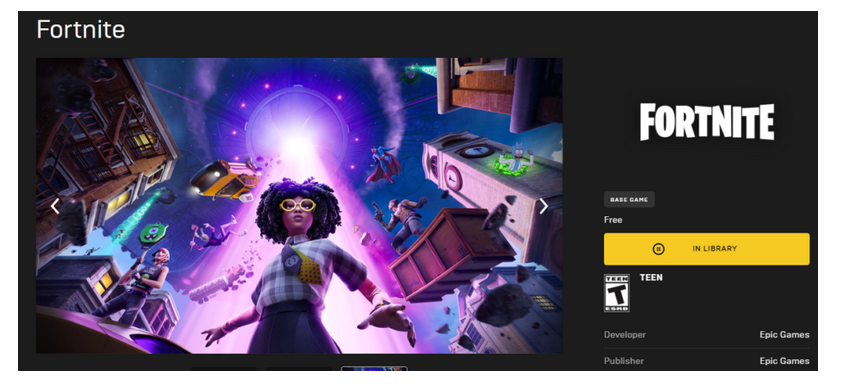Image resolution: width=846 pixels, height=389 pixels.
Task: Click the Fortnite page title
Action: 81,29
